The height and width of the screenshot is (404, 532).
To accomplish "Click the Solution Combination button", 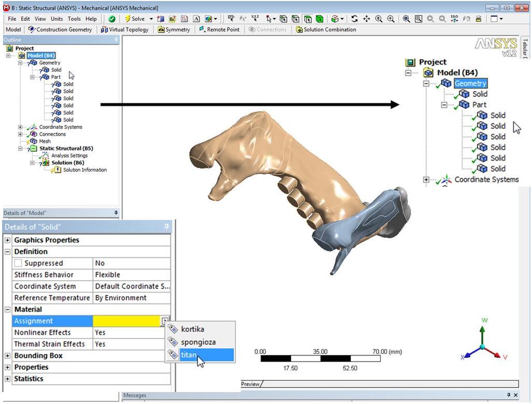I will coord(326,30).
